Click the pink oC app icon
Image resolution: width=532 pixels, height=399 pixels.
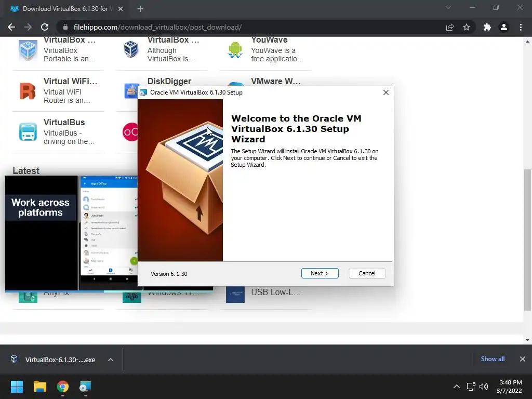130,131
